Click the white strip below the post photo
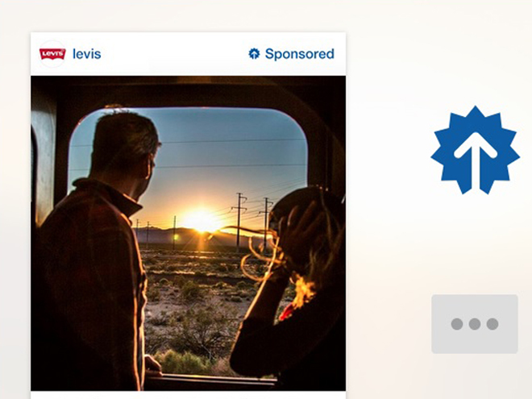The height and width of the screenshot is (399, 532). click(x=189, y=395)
